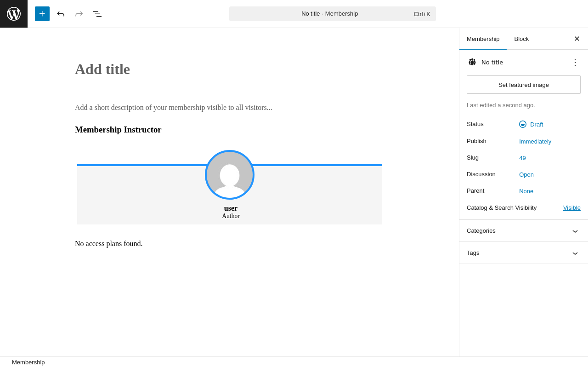The width and height of the screenshot is (588, 368).
Task: Open the Immediately publish date dropdown
Action: coord(535,141)
